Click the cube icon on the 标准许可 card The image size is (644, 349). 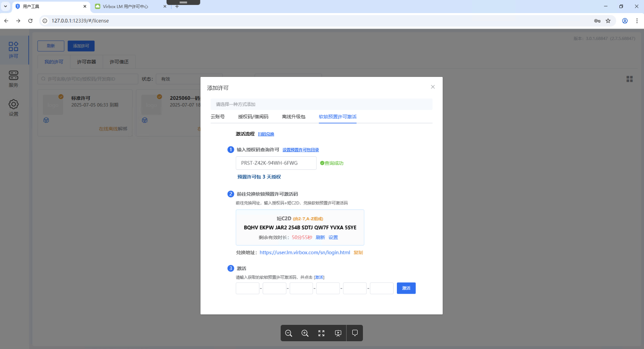coord(46,120)
